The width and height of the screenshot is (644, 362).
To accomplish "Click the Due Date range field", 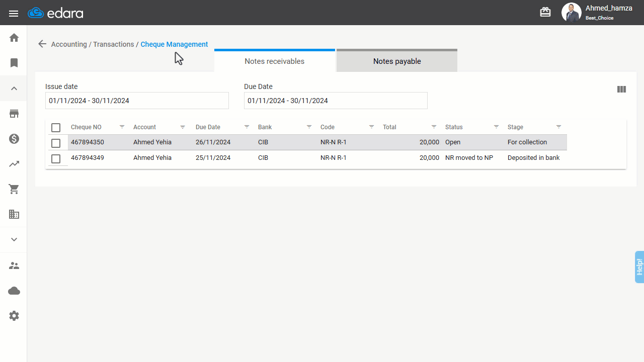I will pos(336,101).
